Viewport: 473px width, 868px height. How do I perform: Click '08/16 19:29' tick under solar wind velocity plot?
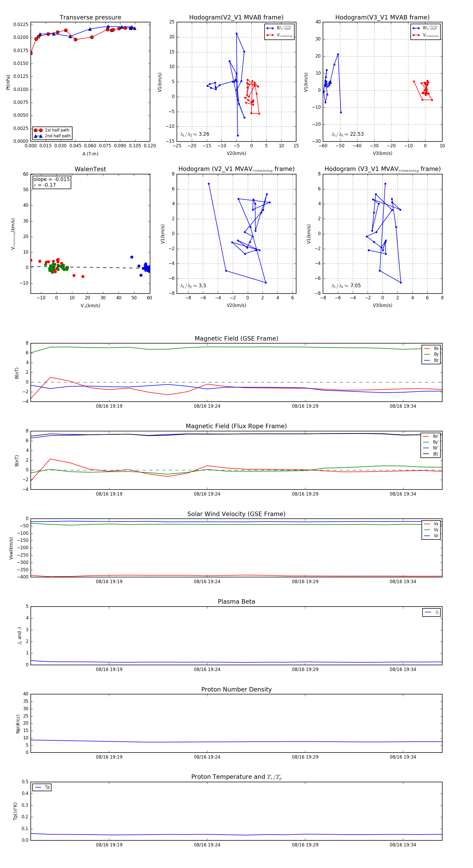tap(305, 582)
